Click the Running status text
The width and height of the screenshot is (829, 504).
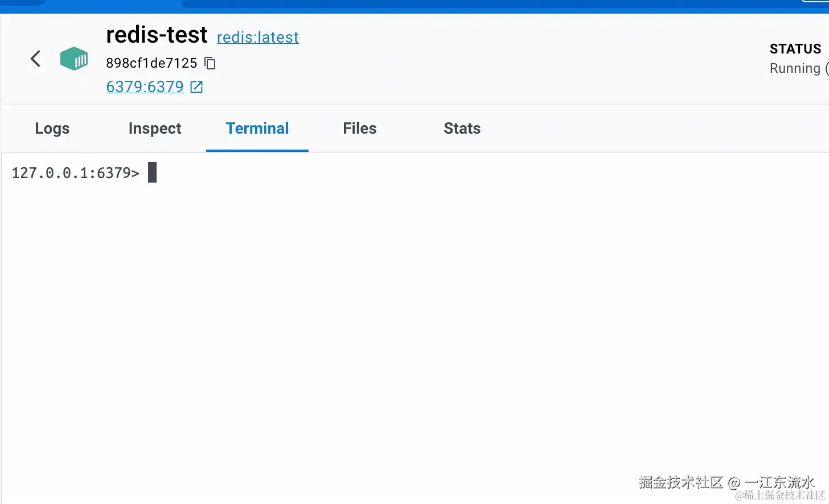(x=795, y=68)
